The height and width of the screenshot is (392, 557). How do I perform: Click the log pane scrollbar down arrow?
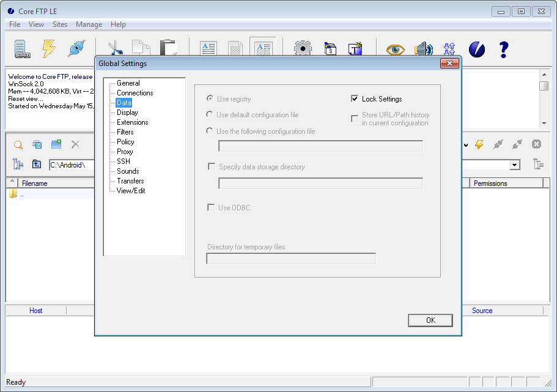click(x=544, y=124)
